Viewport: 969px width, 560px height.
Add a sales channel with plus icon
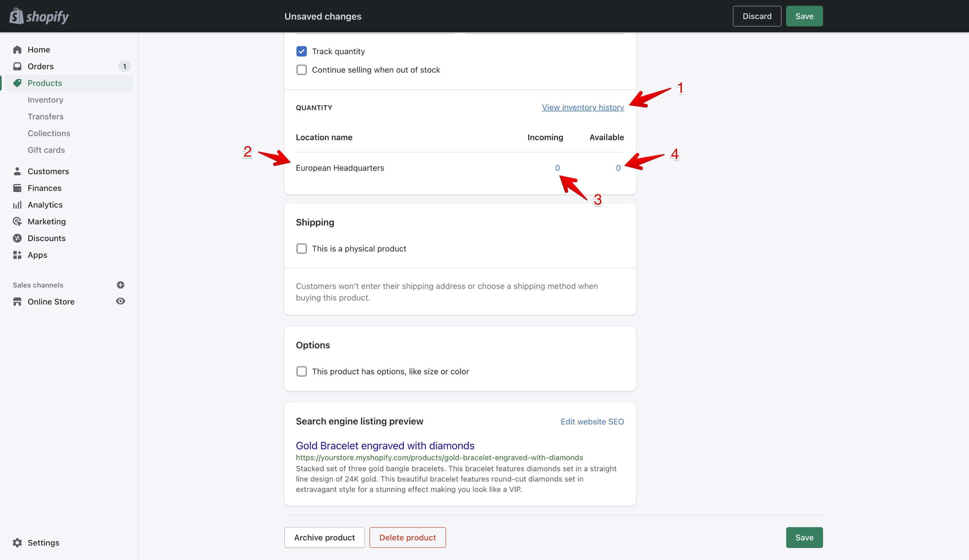[120, 285]
